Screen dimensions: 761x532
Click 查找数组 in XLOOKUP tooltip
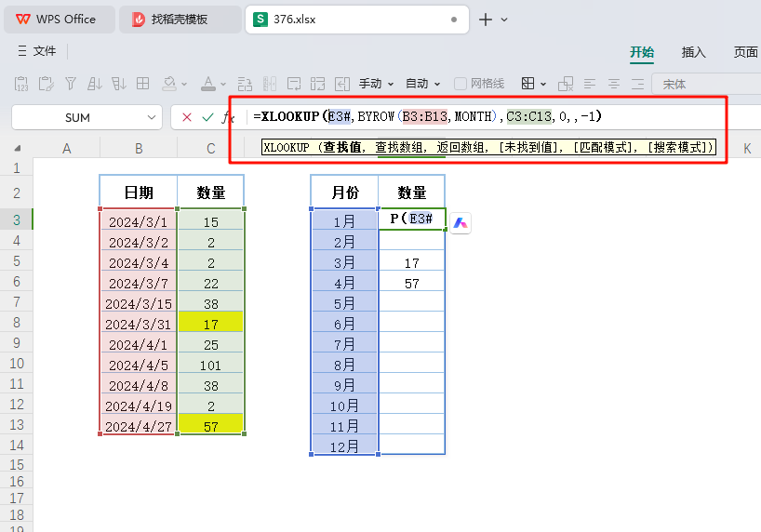click(x=399, y=147)
